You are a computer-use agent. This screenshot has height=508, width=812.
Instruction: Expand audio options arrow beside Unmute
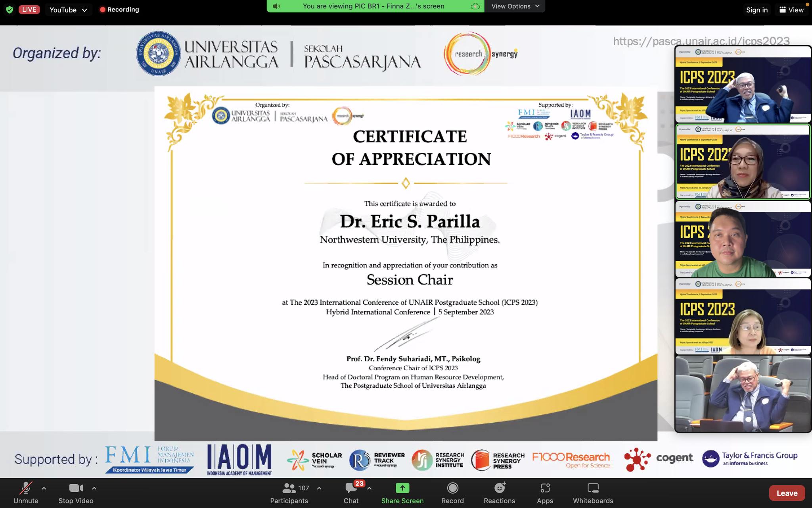[x=44, y=488]
